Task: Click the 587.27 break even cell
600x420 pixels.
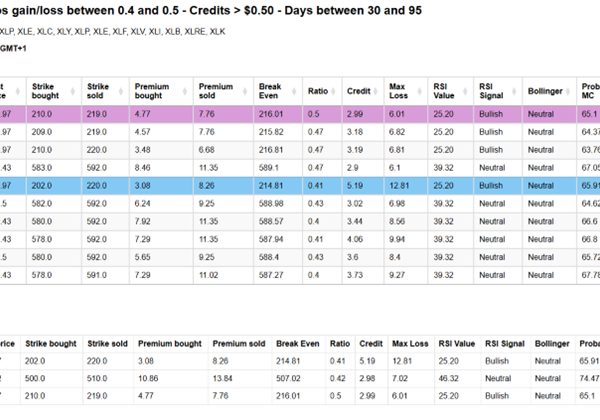Action: 272,271
